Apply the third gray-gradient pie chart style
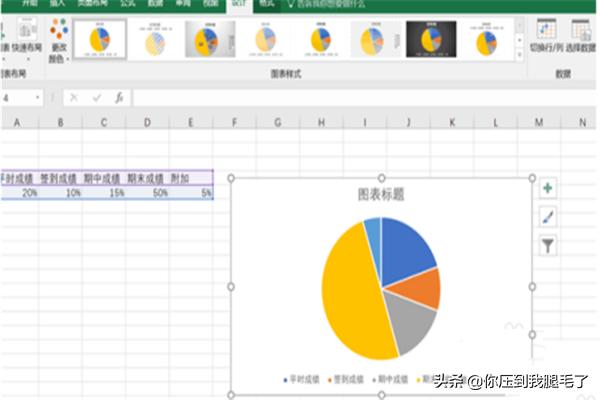The width and height of the screenshot is (600, 400). pyautogui.click(x=210, y=39)
